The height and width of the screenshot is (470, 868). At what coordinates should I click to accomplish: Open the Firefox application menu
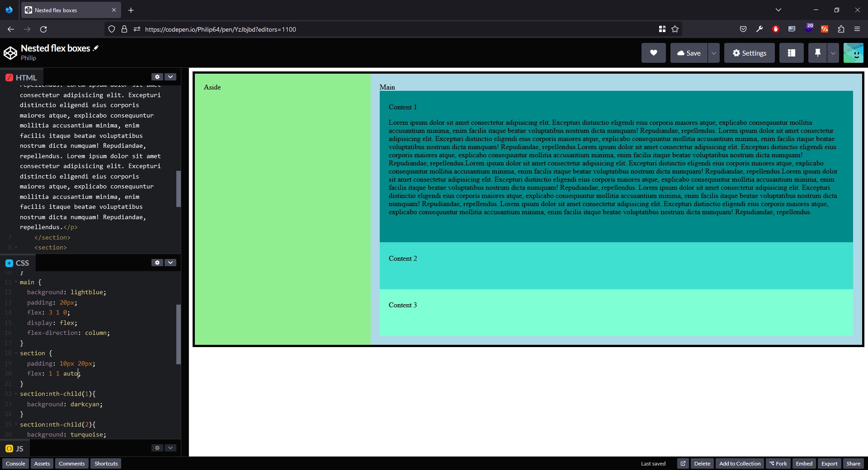click(857, 29)
